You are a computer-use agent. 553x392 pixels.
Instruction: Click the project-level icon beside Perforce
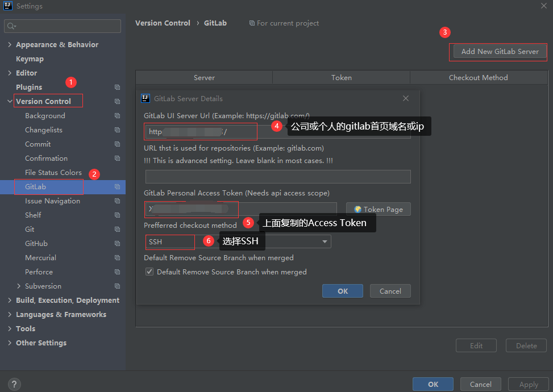pos(118,272)
